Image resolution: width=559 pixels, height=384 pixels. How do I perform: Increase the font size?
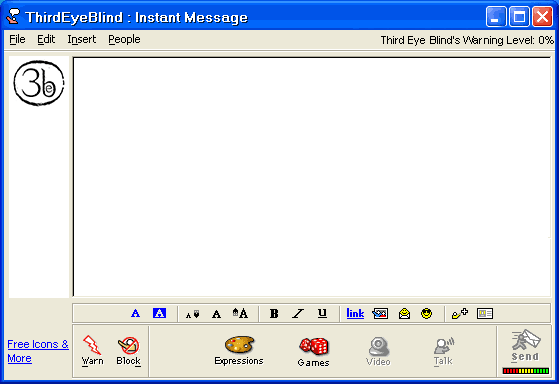(x=240, y=313)
